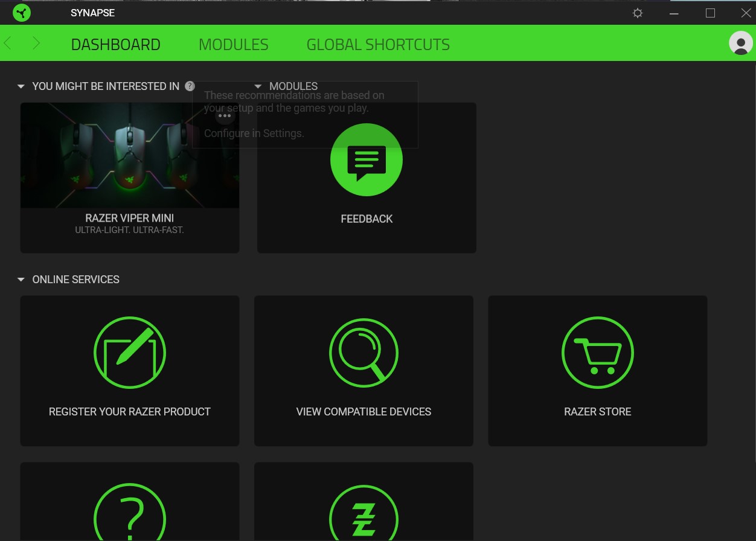Switch to the Modules tab
The width and height of the screenshot is (756, 541).
[x=234, y=45]
